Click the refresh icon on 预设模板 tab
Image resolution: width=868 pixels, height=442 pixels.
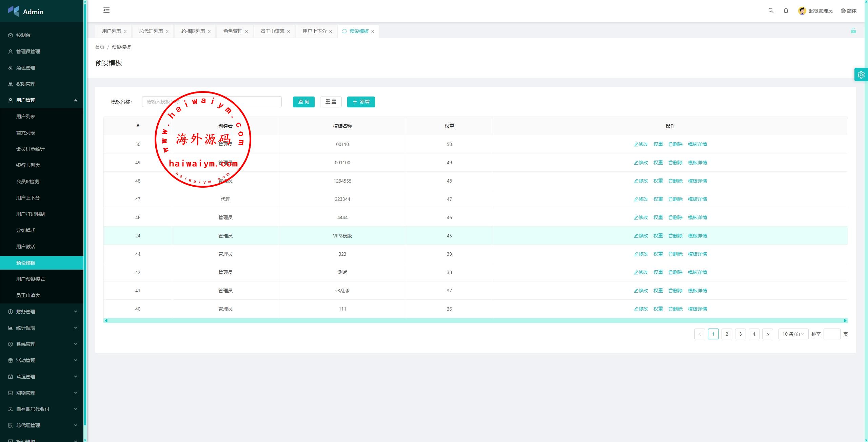point(344,31)
